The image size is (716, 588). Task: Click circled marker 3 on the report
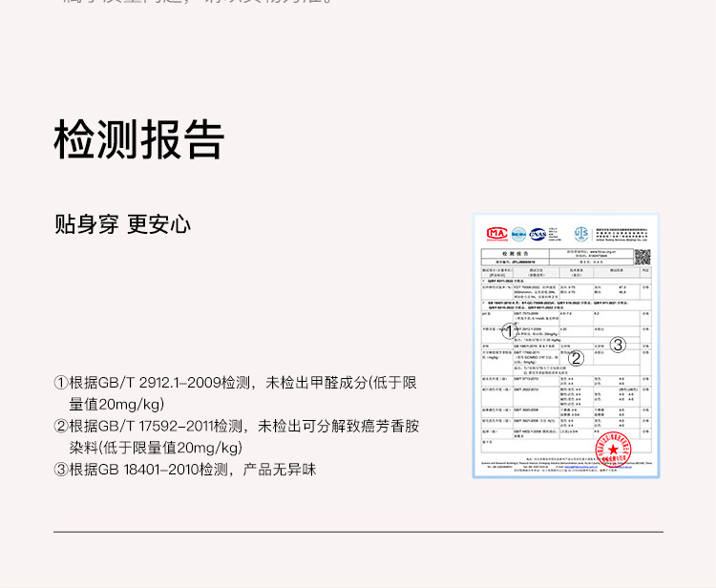(618, 345)
